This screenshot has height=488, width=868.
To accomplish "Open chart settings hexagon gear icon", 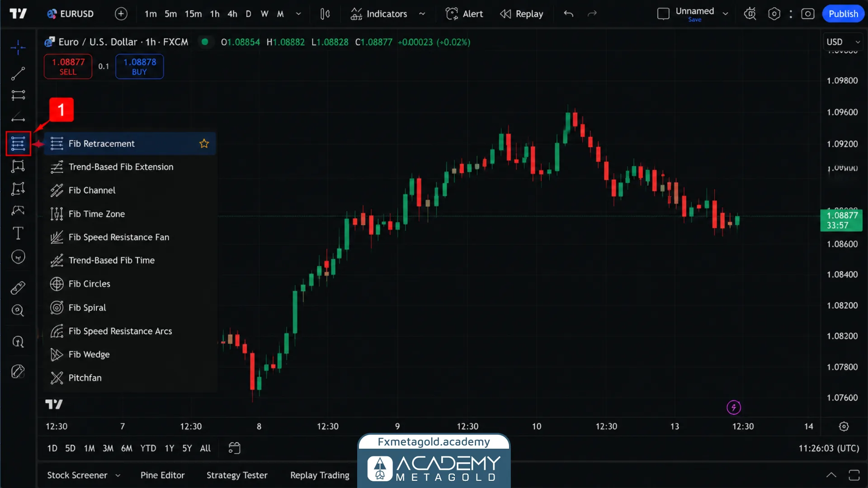I will coord(774,14).
